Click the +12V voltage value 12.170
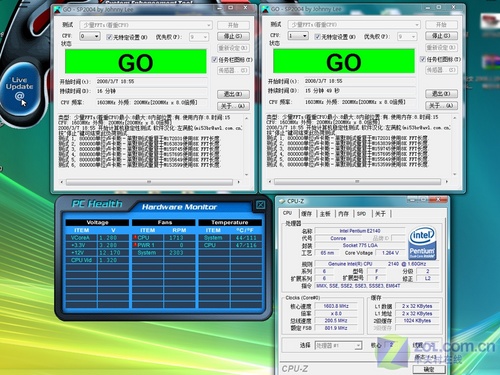 click(x=110, y=253)
